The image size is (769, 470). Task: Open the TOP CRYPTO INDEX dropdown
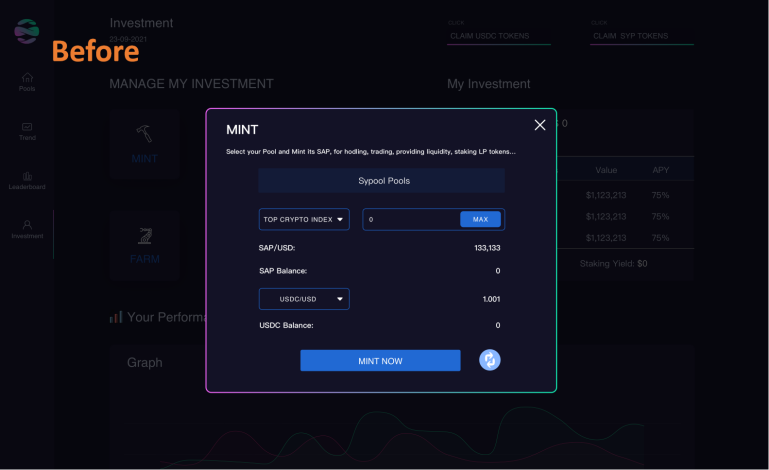point(304,219)
